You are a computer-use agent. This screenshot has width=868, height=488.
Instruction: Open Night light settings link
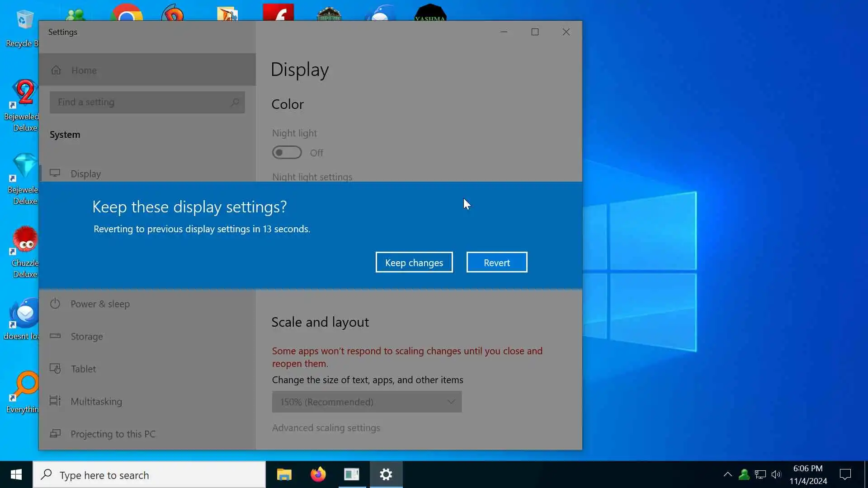pos(312,177)
